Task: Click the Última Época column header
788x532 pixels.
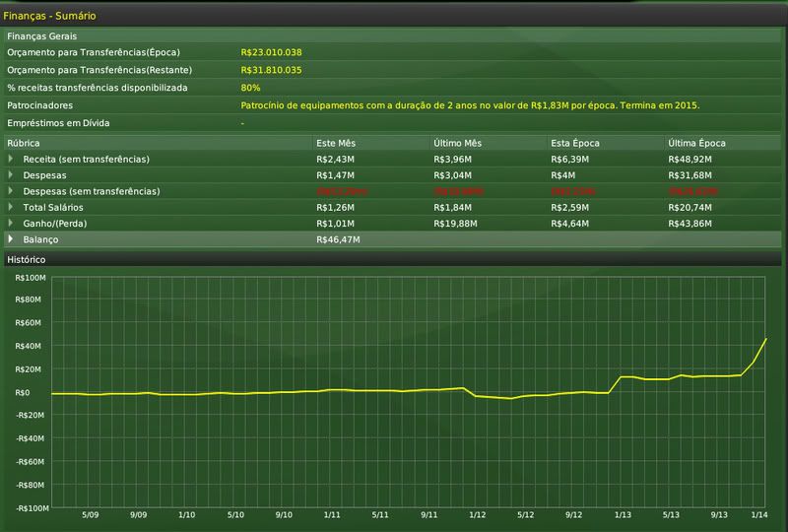Action: pos(694,143)
